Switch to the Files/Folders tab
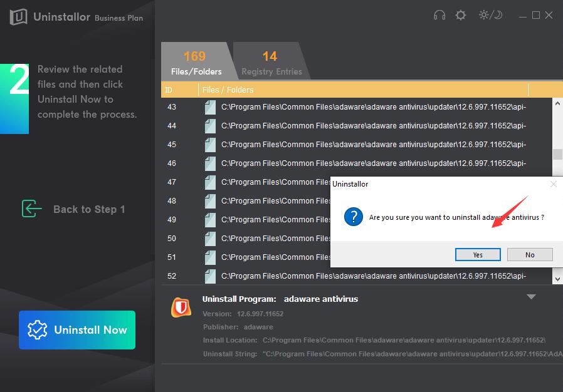563x392 pixels. [x=196, y=62]
